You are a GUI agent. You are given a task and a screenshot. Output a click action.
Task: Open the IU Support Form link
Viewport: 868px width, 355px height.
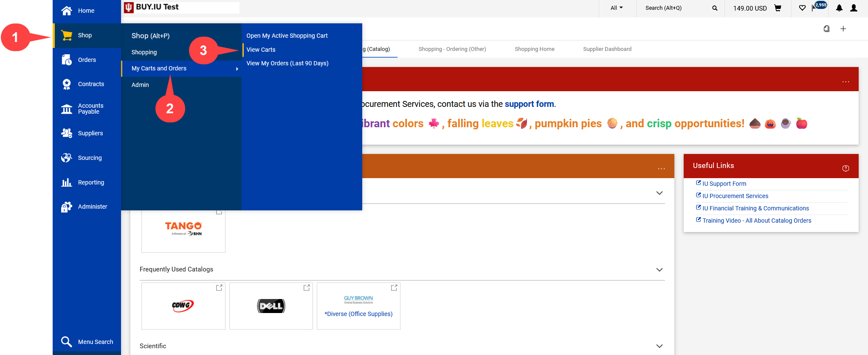pyautogui.click(x=724, y=184)
